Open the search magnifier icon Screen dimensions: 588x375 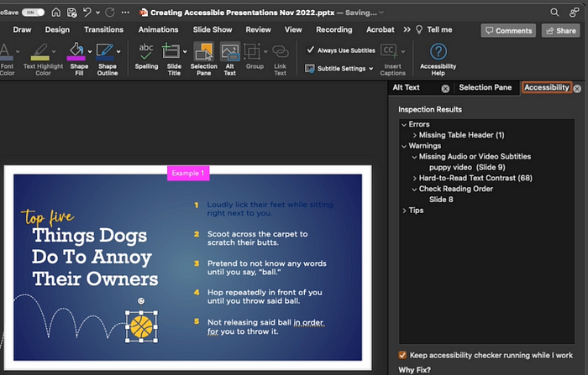[554, 13]
